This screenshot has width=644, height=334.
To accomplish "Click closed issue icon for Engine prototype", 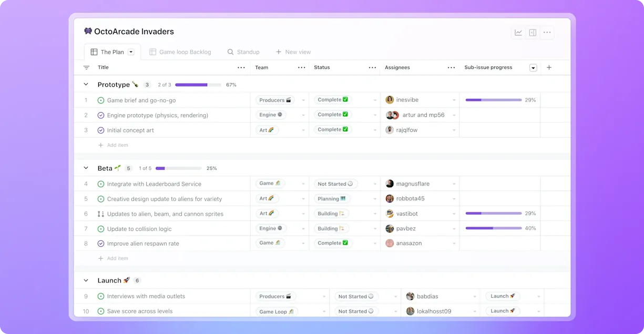I will point(101,115).
